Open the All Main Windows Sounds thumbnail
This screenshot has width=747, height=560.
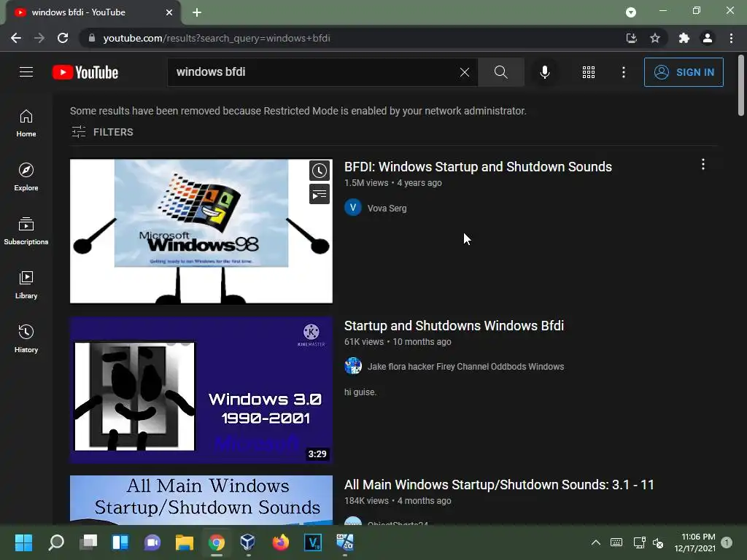(x=201, y=500)
